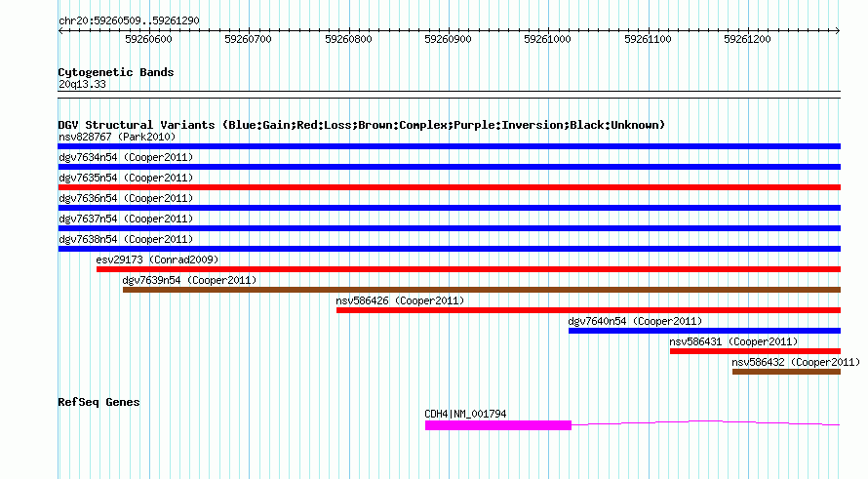Click the dgv7634n54 (Cooper2011) label
This screenshot has width=868, height=479.
click(x=126, y=157)
